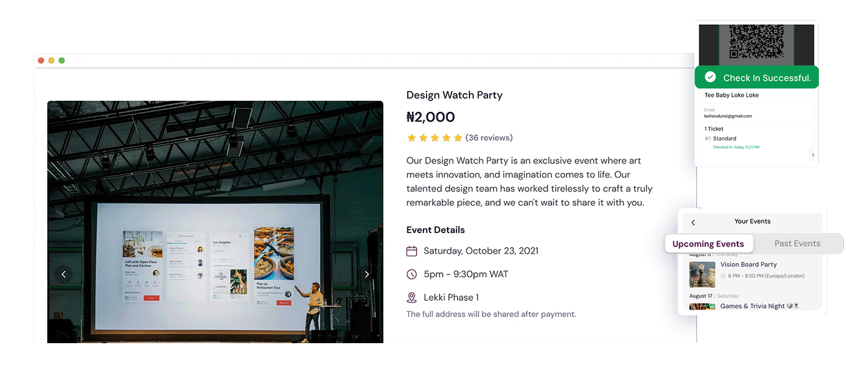Viewport: 868px width, 378px height.
Task: Click the clock icon beside 5pm - 9:30pm
Action: click(x=412, y=274)
